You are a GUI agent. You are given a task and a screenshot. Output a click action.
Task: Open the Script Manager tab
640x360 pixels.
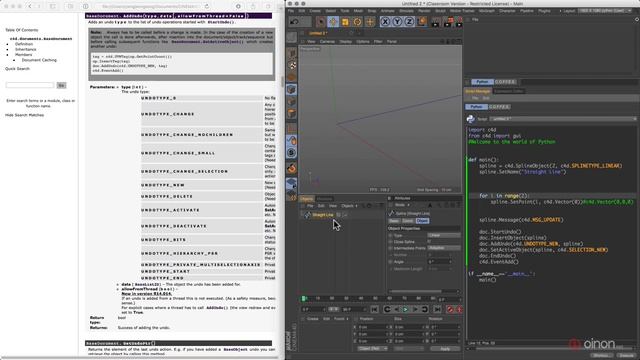coord(478,91)
